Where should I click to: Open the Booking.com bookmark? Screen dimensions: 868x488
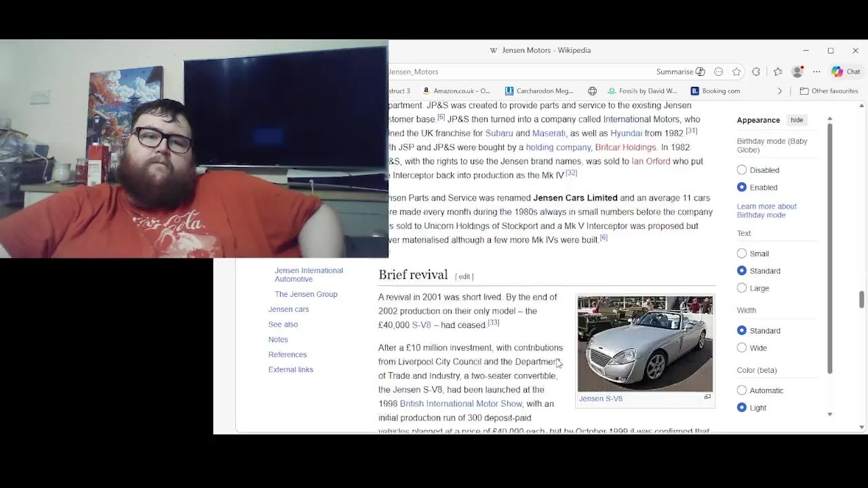(715, 91)
